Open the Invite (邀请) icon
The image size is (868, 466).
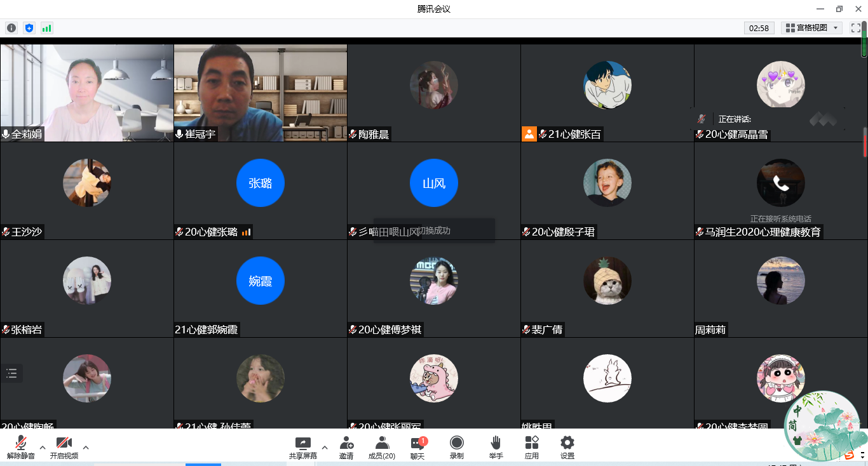pos(346,447)
